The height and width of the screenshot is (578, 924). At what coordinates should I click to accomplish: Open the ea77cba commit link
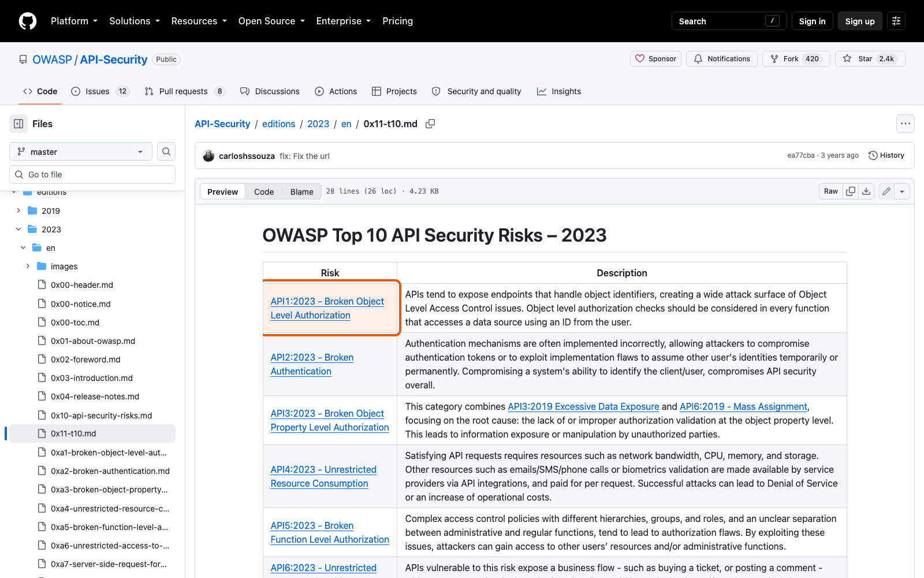coord(801,155)
